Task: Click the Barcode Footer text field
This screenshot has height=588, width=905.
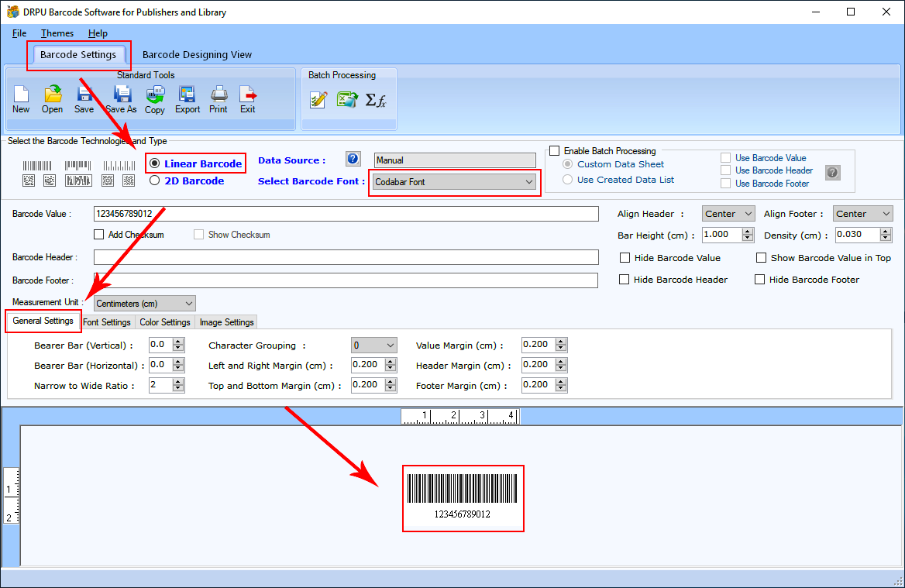Action: point(346,280)
